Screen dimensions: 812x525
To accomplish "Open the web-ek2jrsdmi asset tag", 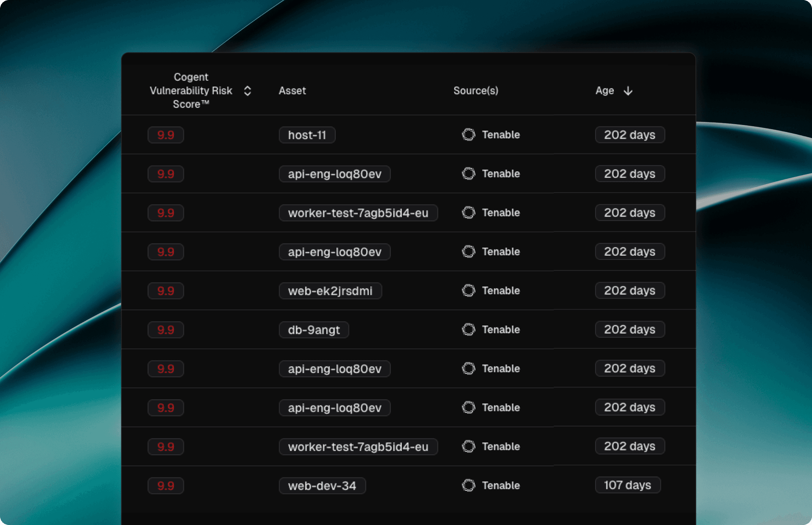I will coord(330,291).
